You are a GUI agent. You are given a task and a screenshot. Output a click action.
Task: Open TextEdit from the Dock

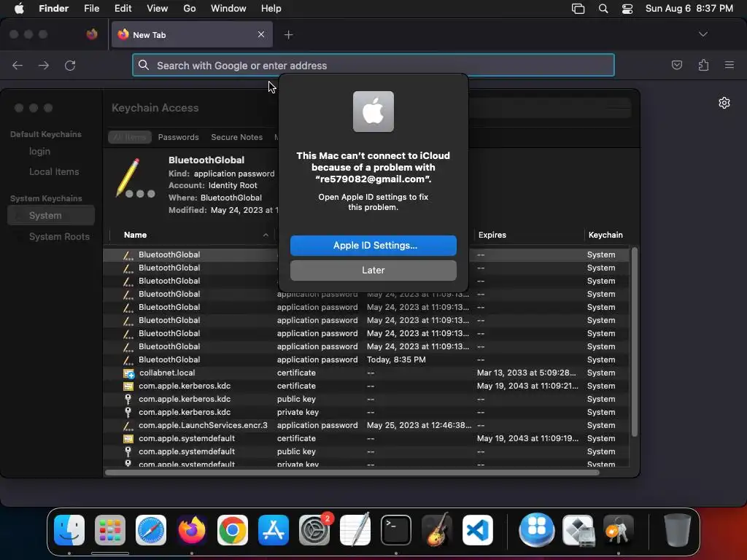pos(355,530)
